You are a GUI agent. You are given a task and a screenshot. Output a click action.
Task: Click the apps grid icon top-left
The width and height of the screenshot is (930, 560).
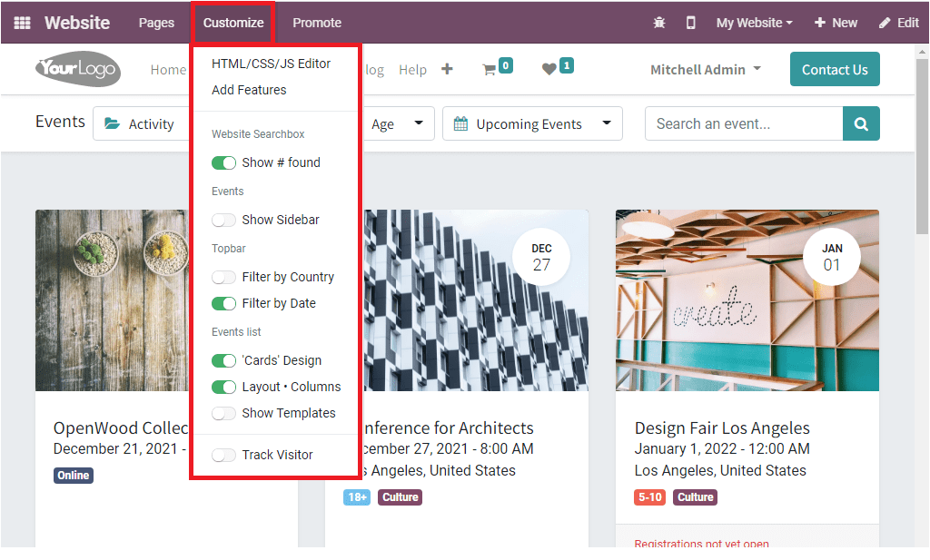click(22, 22)
